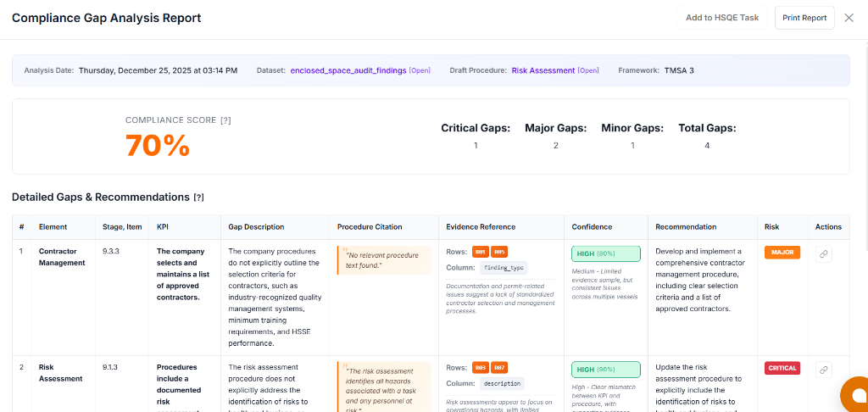Open the enclosed_space_audit_findings dataset link
868x412 pixels.
(348, 70)
